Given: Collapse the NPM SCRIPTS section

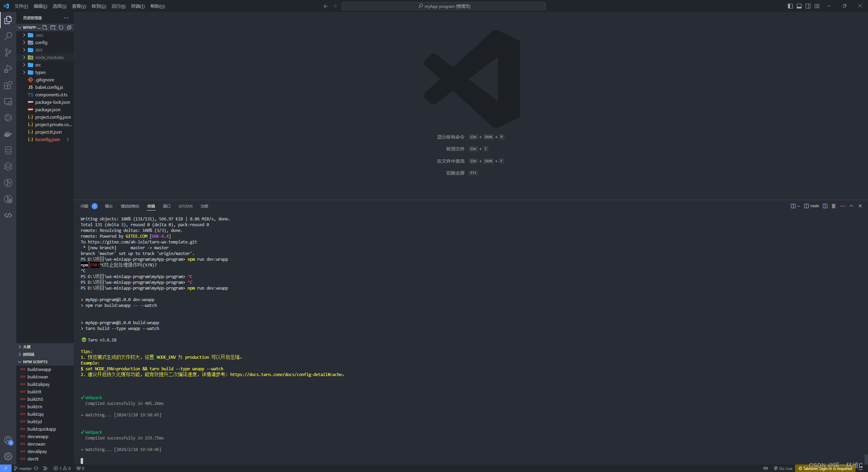Looking at the screenshot, I should pos(35,362).
